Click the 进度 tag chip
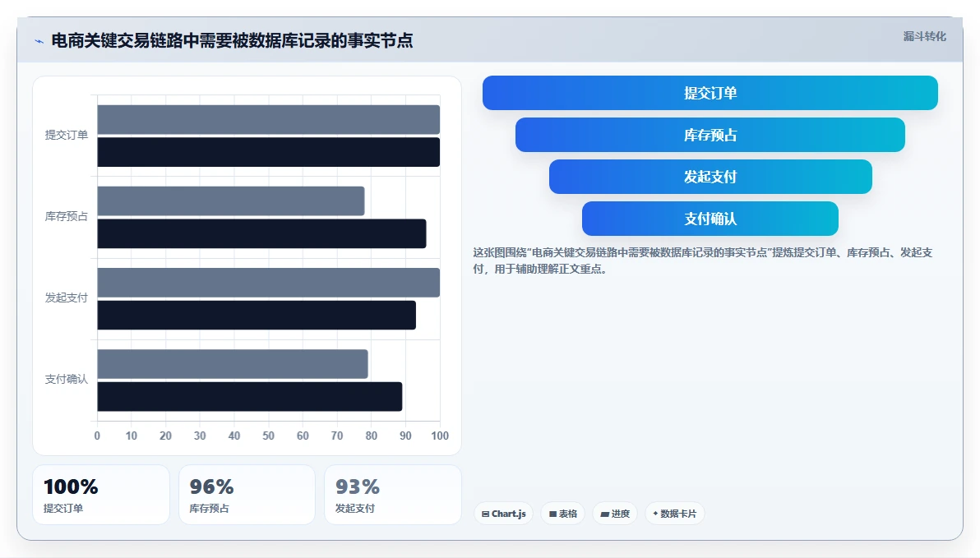 pos(615,514)
